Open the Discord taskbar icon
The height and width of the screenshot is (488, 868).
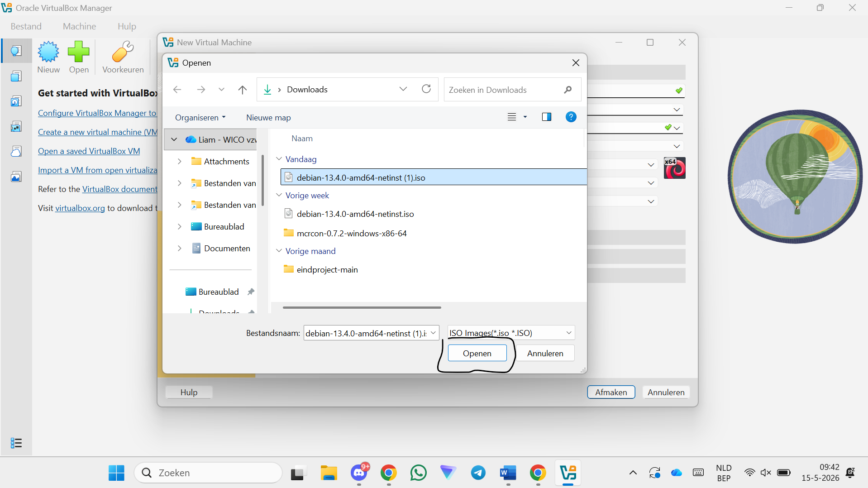point(359,473)
